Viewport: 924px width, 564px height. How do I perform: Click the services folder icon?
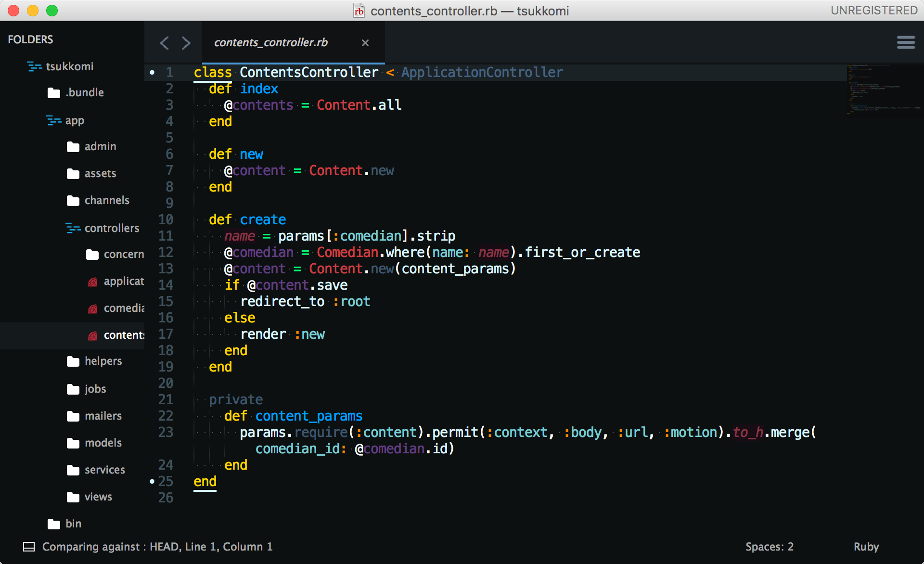(x=73, y=470)
